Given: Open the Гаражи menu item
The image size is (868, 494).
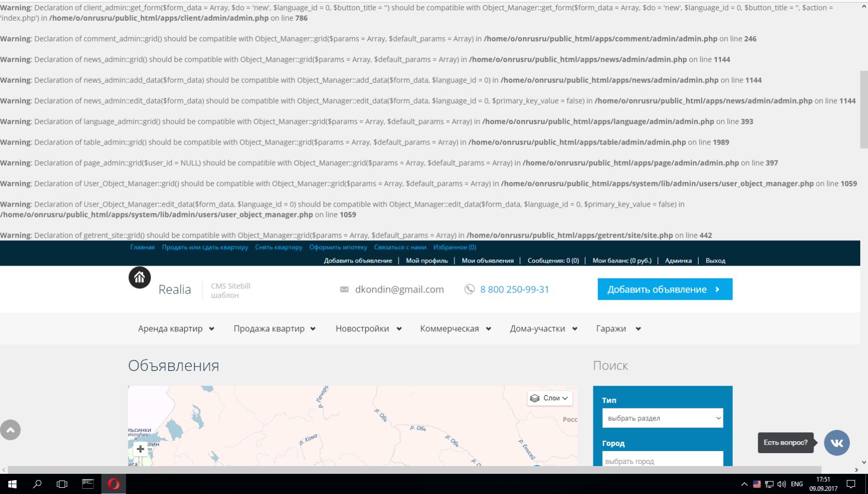Looking at the screenshot, I should tap(618, 329).
